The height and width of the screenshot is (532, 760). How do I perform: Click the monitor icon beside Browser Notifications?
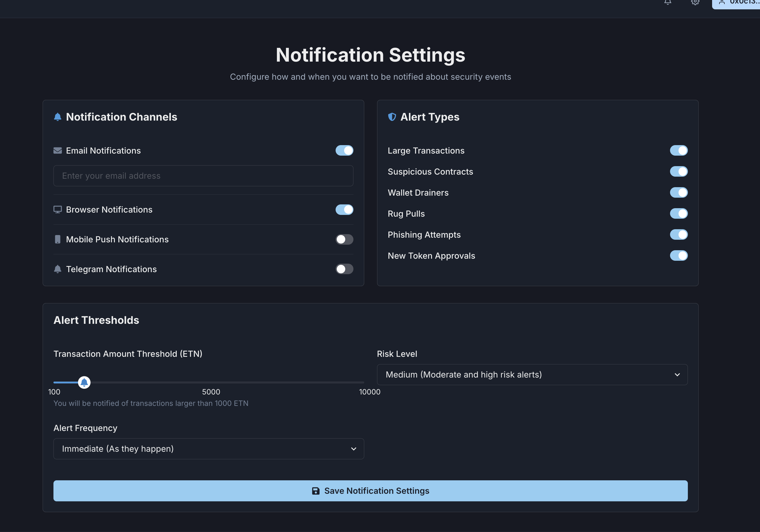[58, 209]
